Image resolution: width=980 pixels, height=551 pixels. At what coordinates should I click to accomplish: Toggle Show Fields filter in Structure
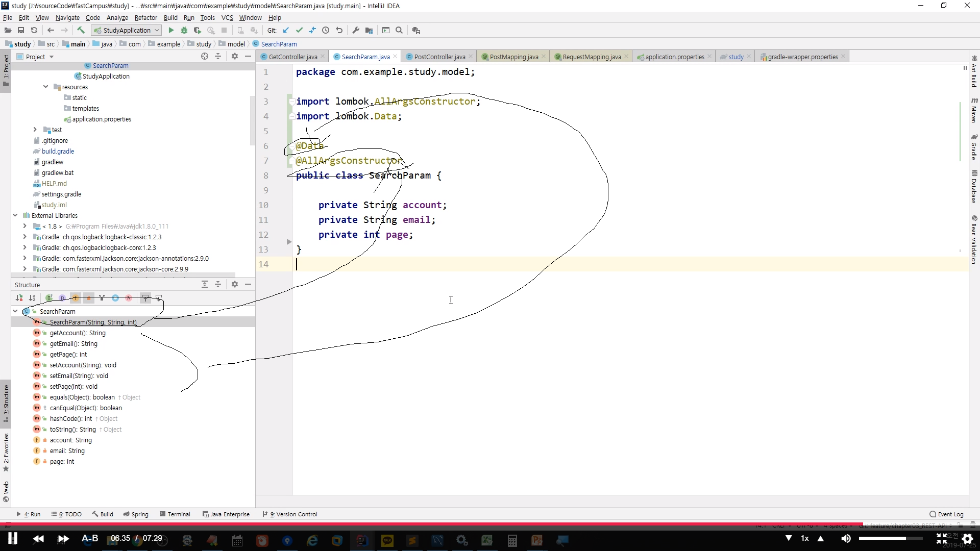click(76, 298)
